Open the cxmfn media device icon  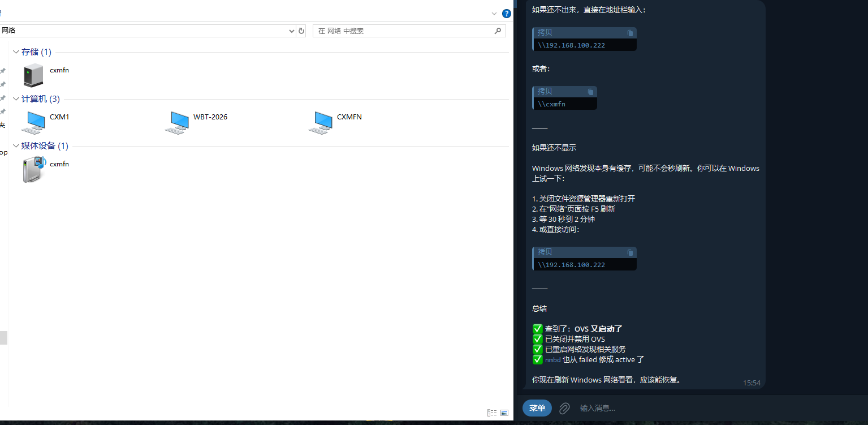(x=34, y=169)
